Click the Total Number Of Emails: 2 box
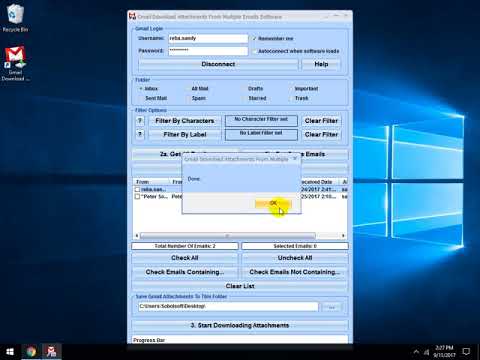 point(185,246)
